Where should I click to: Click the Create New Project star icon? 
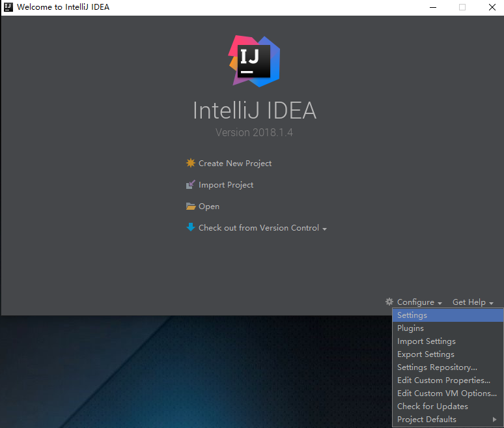pos(191,163)
